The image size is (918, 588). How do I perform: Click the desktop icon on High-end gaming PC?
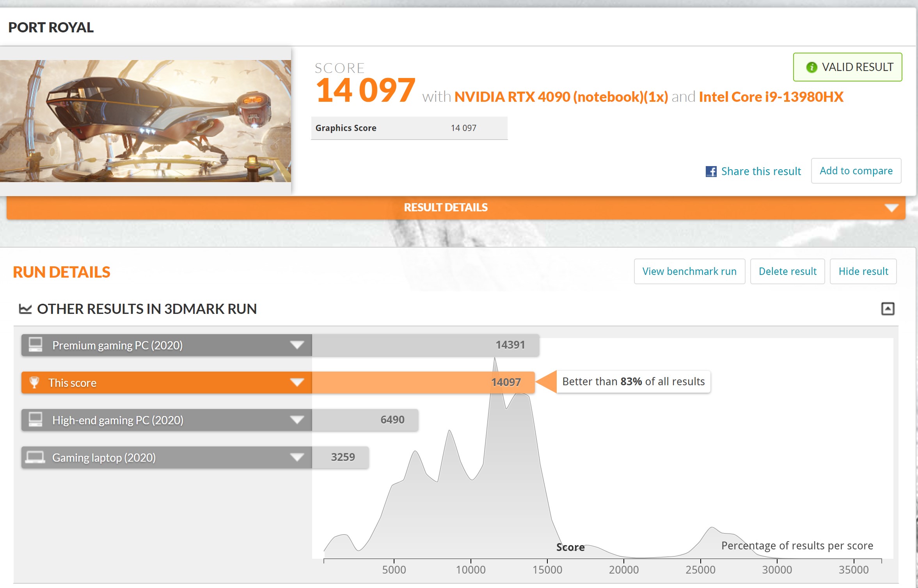click(x=36, y=420)
